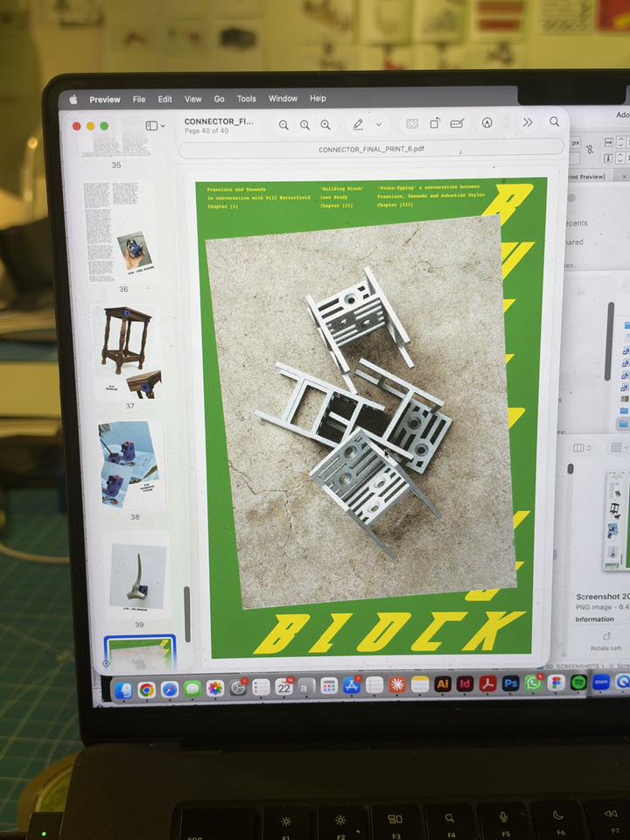Click the actual size zoom icon

coord(304,125)
